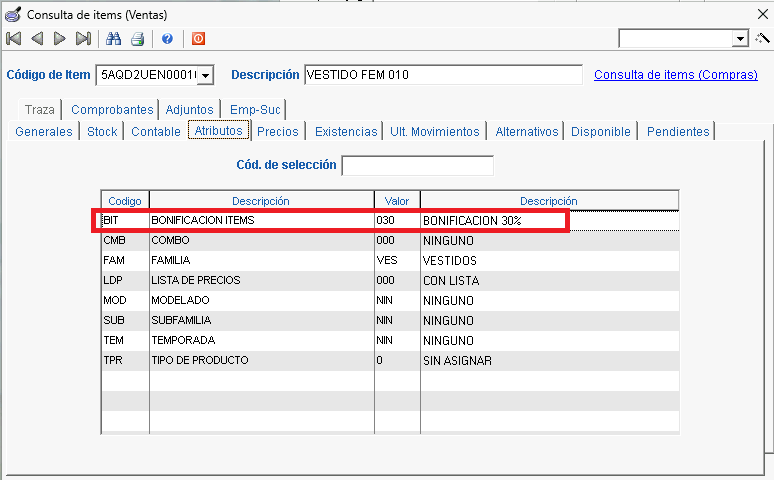Go to previous record arrow
The height and width of the screenshot is (480, 774).
pyautogui.click(x=37, y=39)
